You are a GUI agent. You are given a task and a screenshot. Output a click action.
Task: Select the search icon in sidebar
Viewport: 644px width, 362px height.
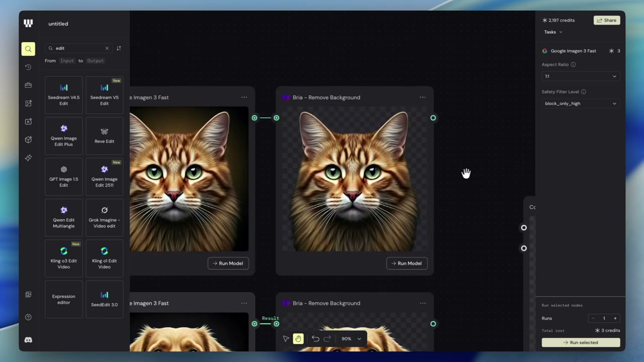pyautogui.click(x=28, y=49)
